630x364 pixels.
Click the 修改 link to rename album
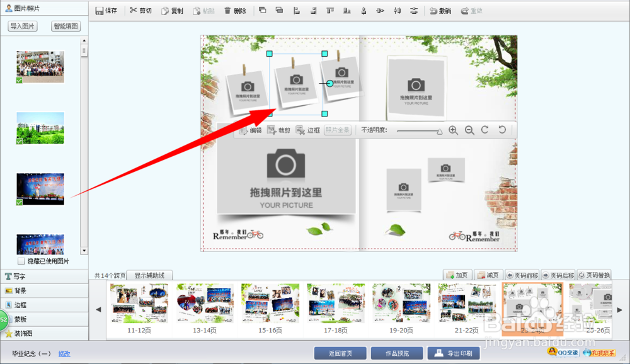point(64,353)
